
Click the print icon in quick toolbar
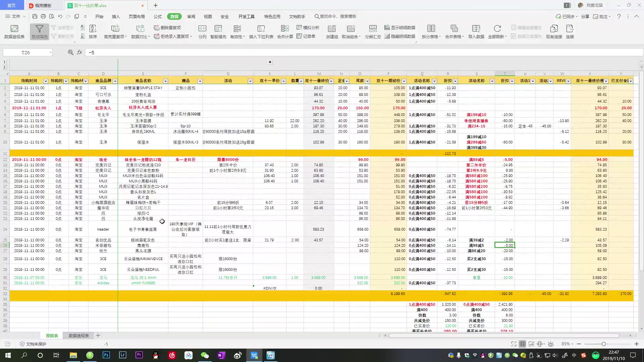(x=43, y=16)
